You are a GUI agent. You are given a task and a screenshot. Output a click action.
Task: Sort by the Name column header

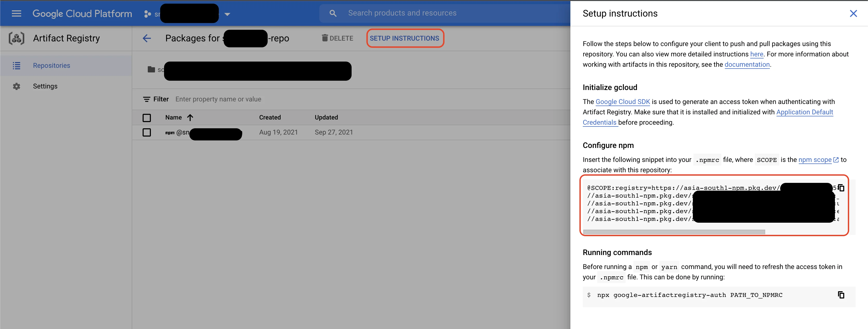pos(173,117)
